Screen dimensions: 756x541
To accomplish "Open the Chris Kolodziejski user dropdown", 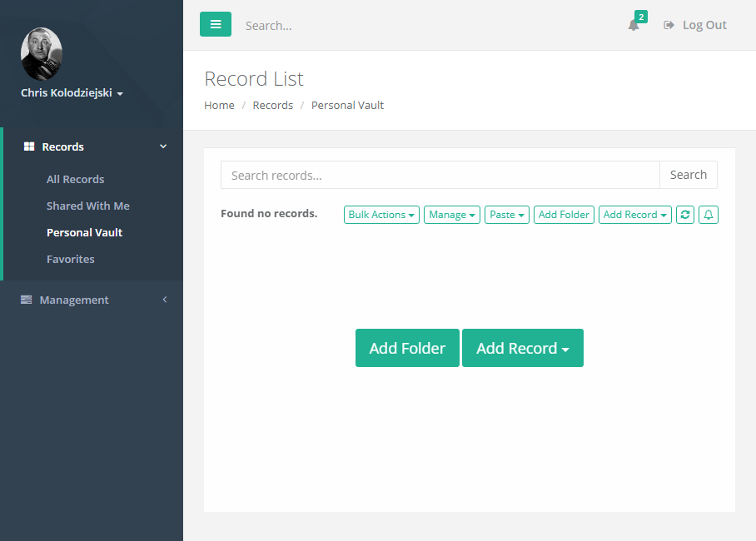I will pyautogui.click(x=72, y=93).
